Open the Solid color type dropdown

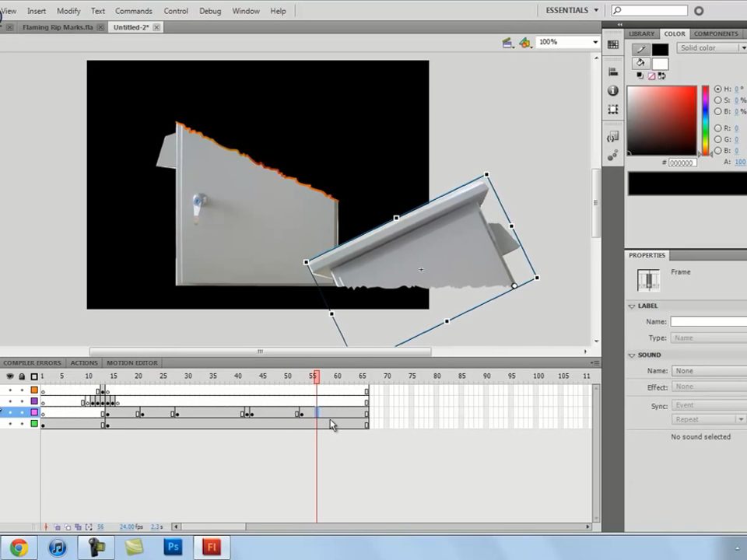coord(711,47)
